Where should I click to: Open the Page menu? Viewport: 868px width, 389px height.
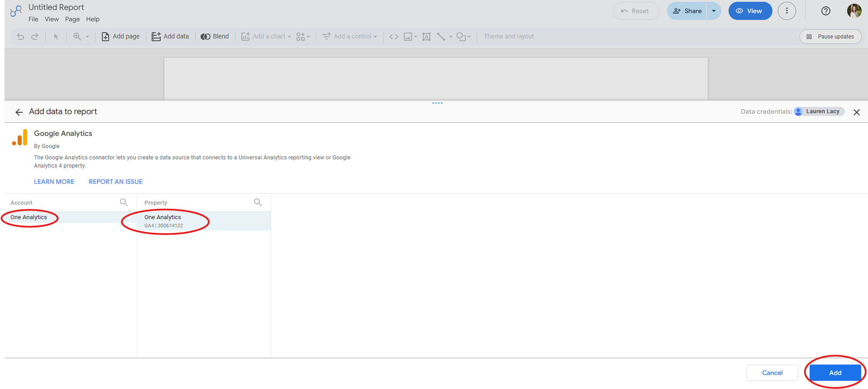pos(72,19)
